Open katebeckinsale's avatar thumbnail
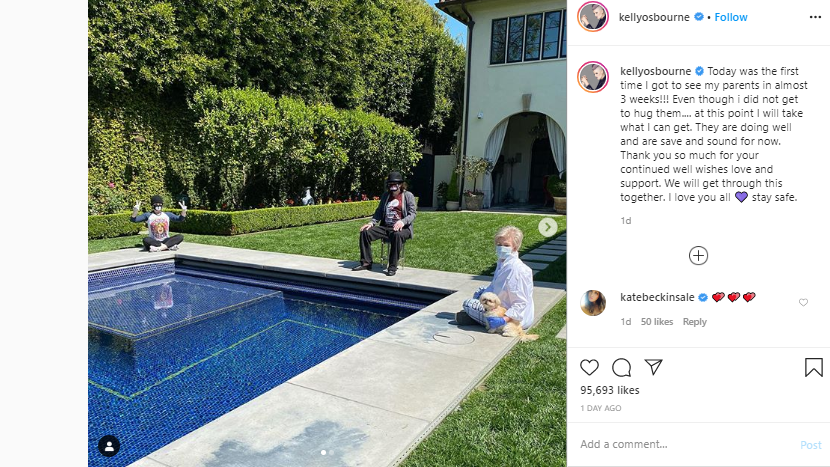The width and height of the screenshot is (830, 467). point(593,303)
